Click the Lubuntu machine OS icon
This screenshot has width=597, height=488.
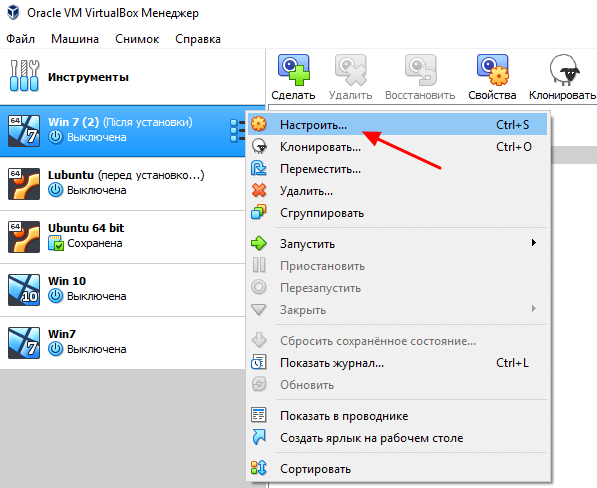[x=24, y=184]
